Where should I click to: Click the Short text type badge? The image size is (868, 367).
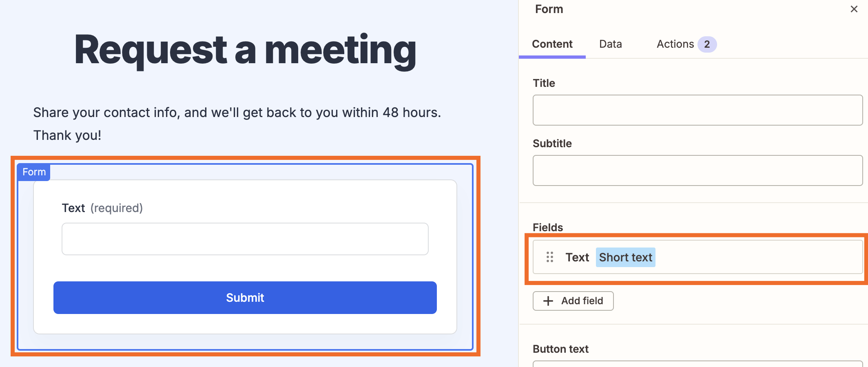(625, 257)
